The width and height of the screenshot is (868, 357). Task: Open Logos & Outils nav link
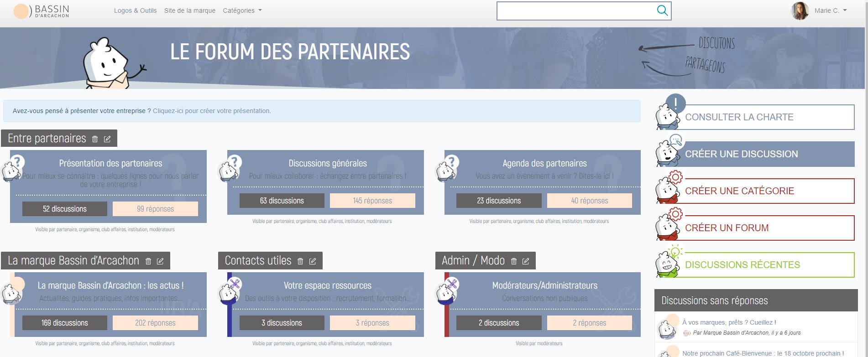click(x=135, y=10)
